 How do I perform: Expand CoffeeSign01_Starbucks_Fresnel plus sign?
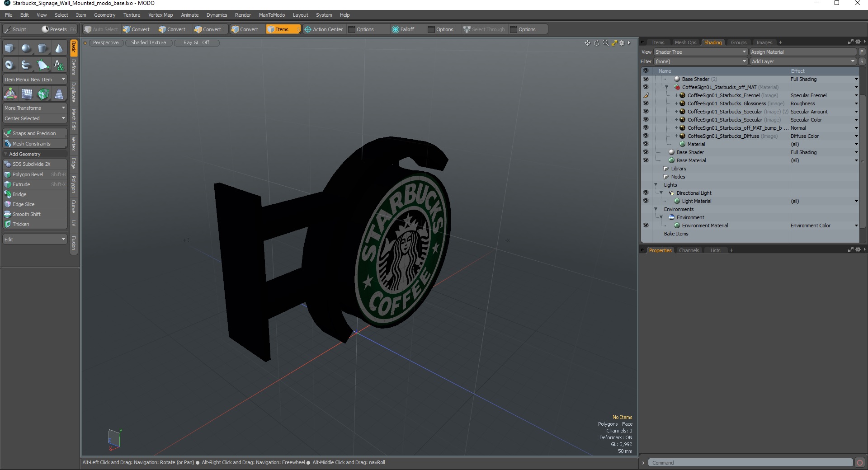(676, 95)
